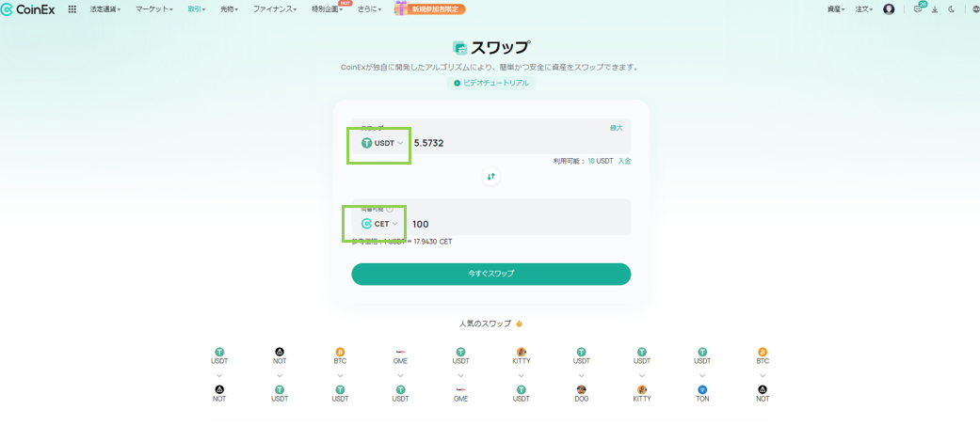Open the ビデオチュートリアル link
980x426 pixels.
point(490,83)
